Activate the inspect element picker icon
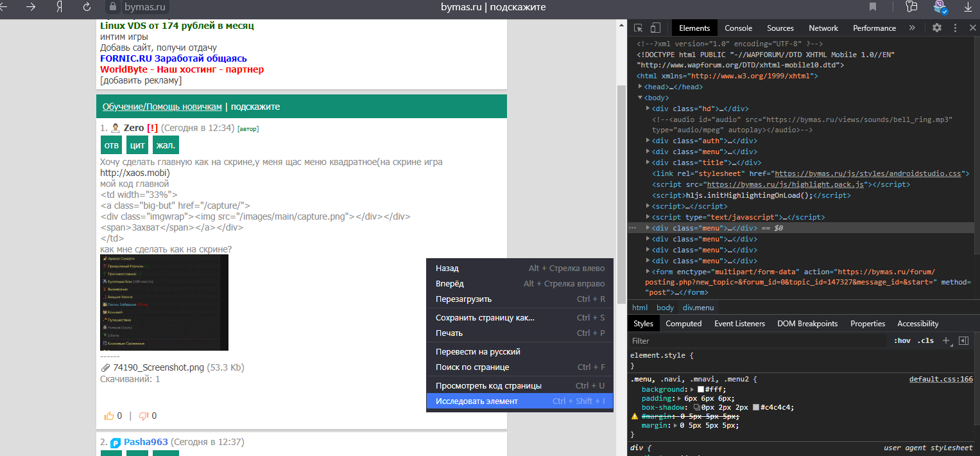The height and width of the screenshot is (456, 980). point(639,28)
